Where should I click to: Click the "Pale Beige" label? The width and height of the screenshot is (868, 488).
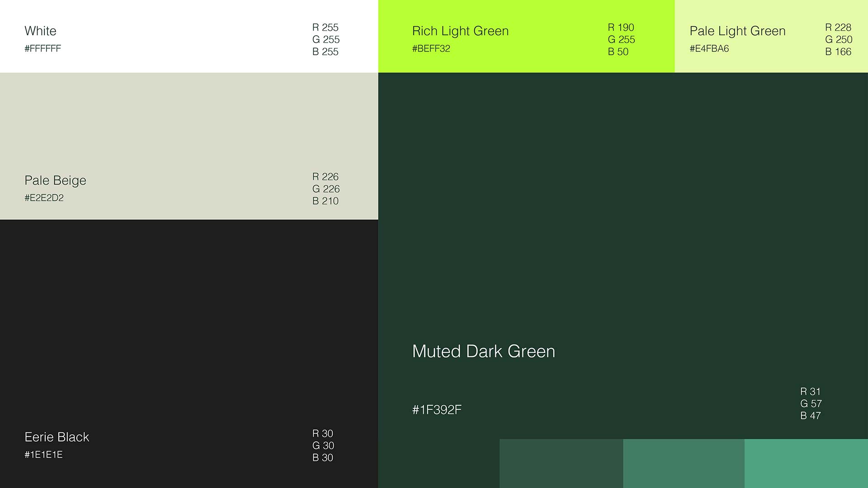55,180
